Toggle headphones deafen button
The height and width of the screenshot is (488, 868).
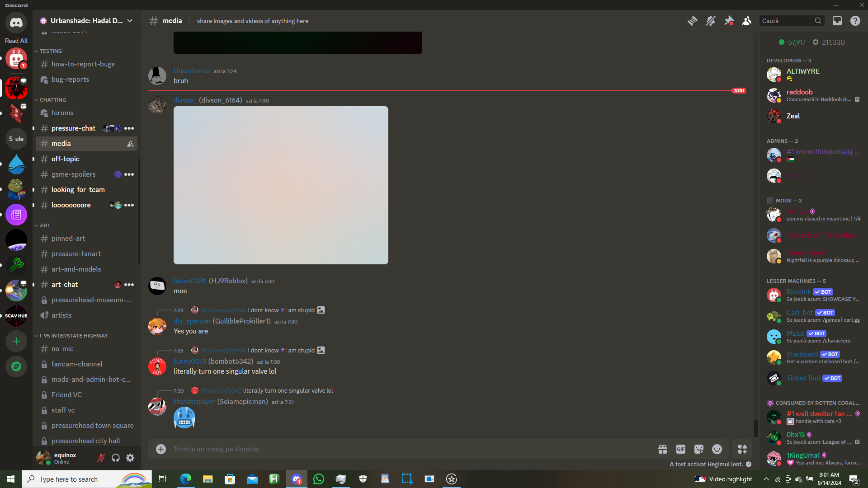pos(116,458)
